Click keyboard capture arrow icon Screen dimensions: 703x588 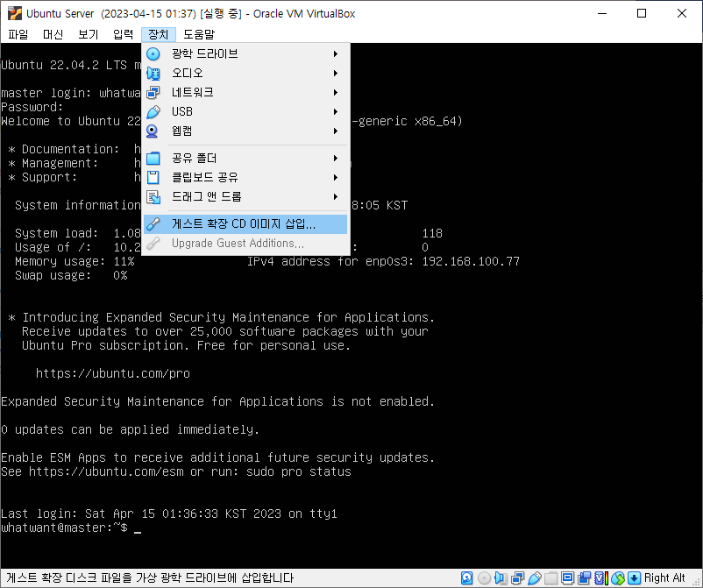coord(635,578)
